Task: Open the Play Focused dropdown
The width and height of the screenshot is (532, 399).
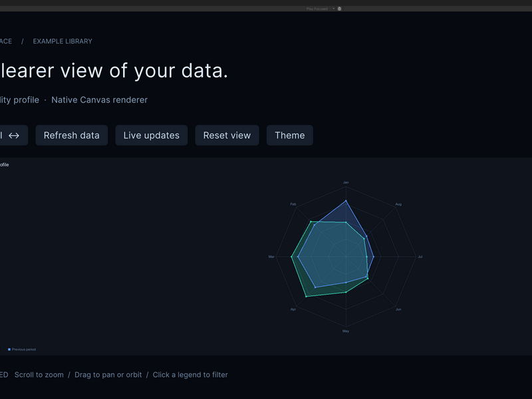Action: click(321, 9)
